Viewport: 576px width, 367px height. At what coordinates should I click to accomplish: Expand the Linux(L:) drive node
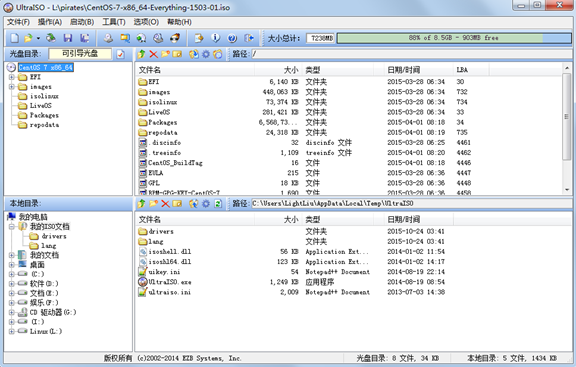[11, 331]
